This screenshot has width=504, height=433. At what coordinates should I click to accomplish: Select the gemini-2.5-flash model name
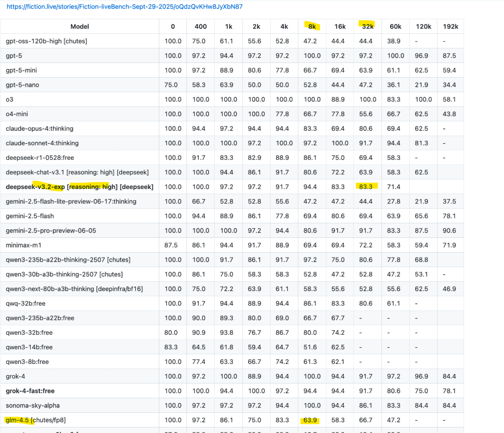pyautogui.click(x=30, y=216)
